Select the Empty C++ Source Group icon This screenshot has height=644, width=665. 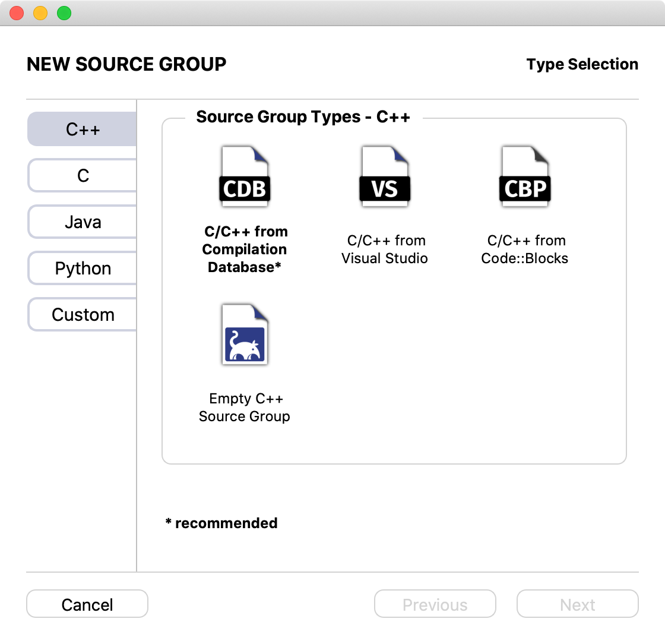coord(245,334)
